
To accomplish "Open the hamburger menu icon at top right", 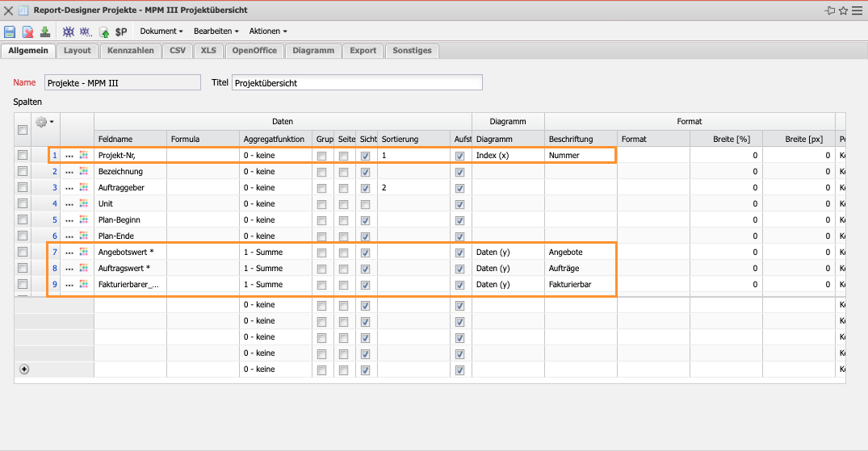I will pos(857,10).
